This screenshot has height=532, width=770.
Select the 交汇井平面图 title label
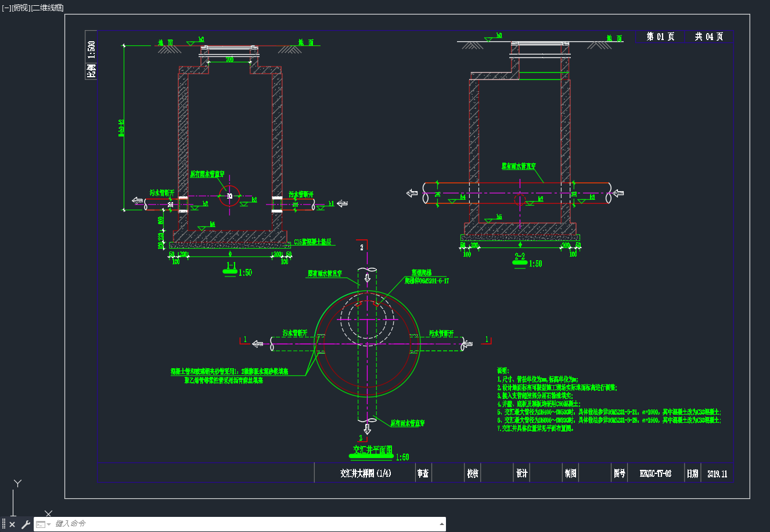(373, 450)
